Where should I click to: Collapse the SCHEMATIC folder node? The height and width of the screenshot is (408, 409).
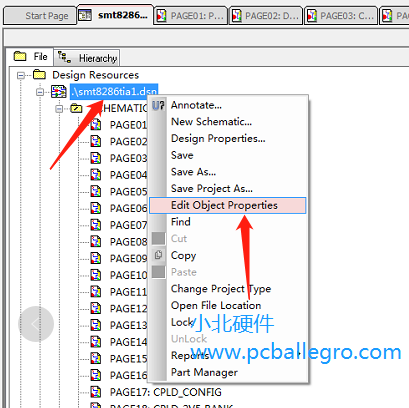59,109
